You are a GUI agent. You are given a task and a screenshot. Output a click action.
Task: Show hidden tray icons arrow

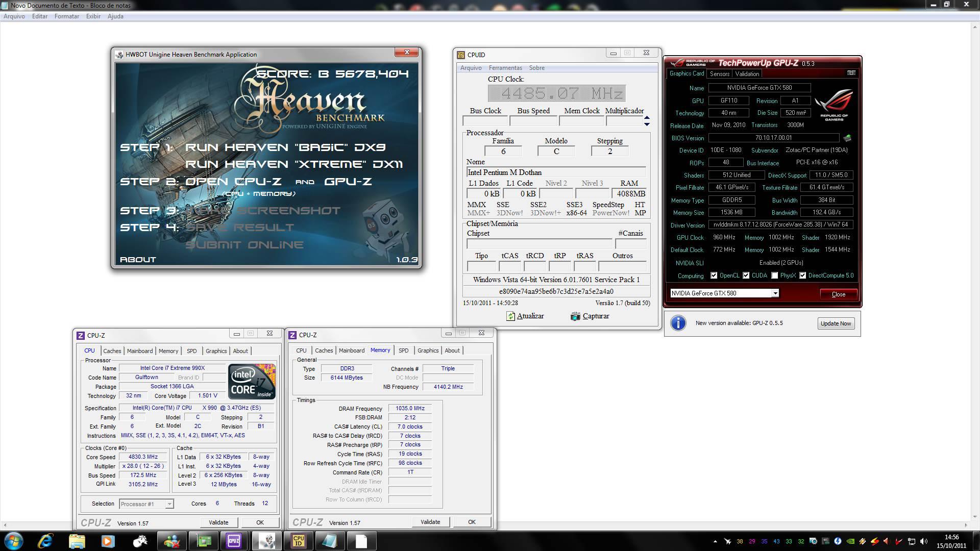click(x=715, y=541)
